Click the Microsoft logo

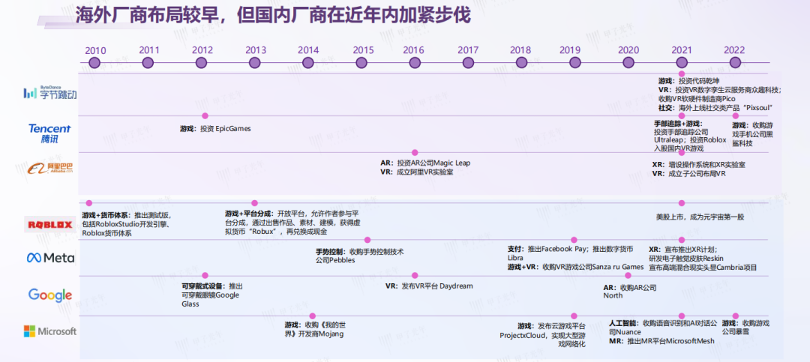click(50, 331)
